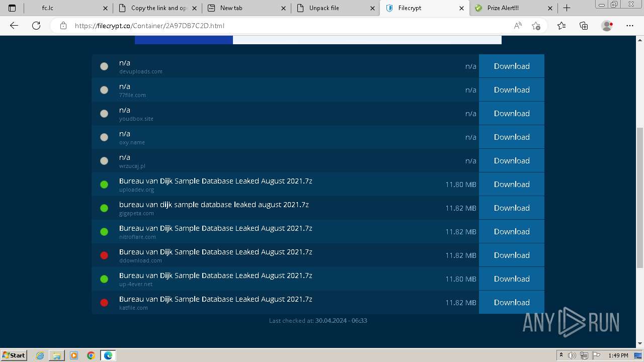Image resolution: width=644 pixels, height=362 pixels.
Task: Switch to the fc.lc tab
Action: click(67, 8)
